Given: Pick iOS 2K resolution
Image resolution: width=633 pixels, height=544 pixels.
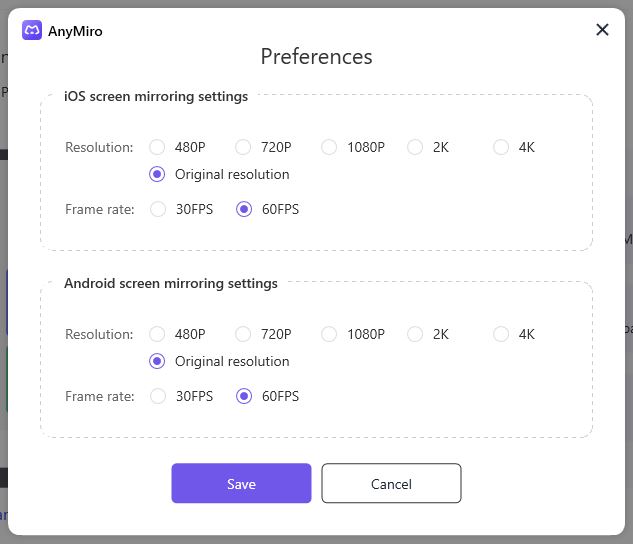Looking at the screenshot, I should (415, 147).
